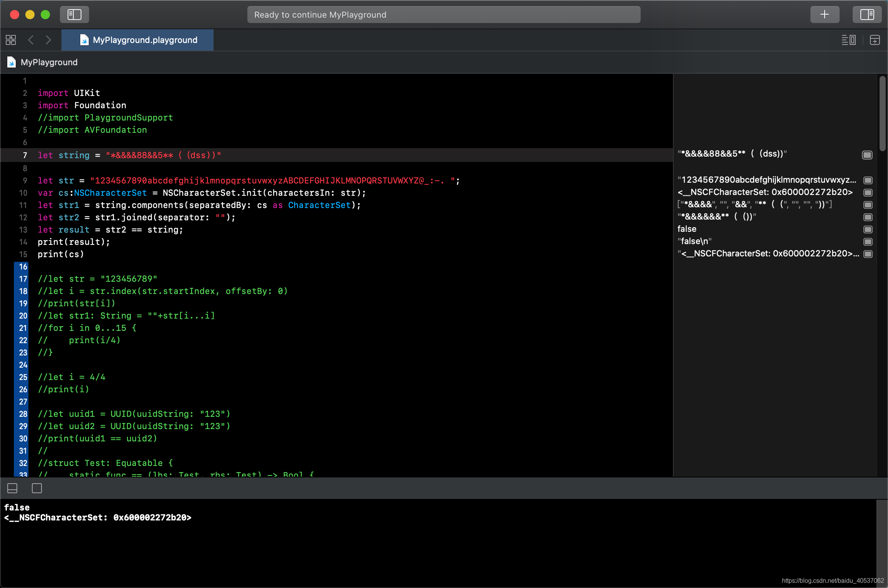Image resolution: width=888 pixels, height=588 pixels.
Task: Click the console NSCFCharacterSet output line
Action: pos(98,517)
